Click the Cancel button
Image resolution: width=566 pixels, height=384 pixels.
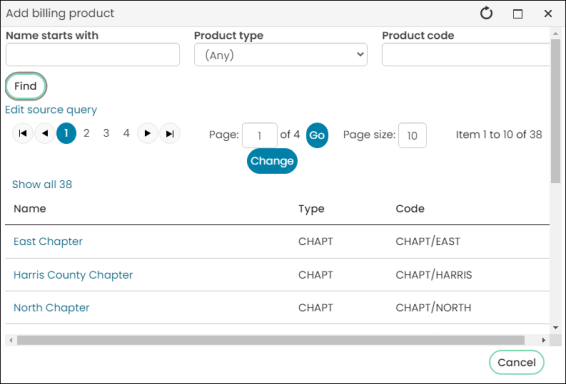(x=517, y=362)
